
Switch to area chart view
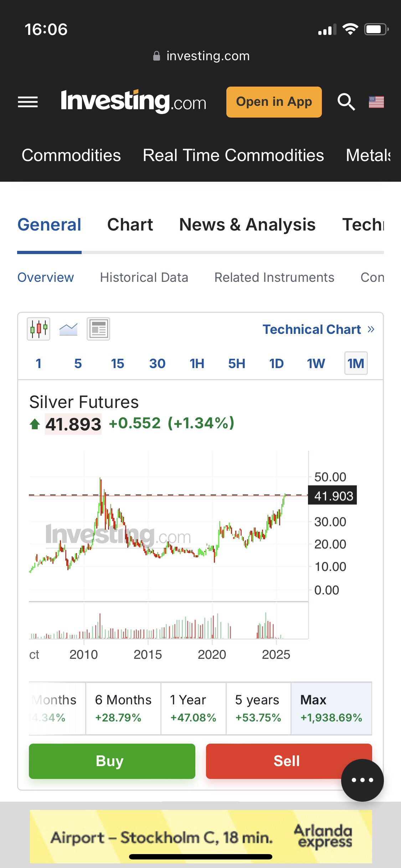68,329
